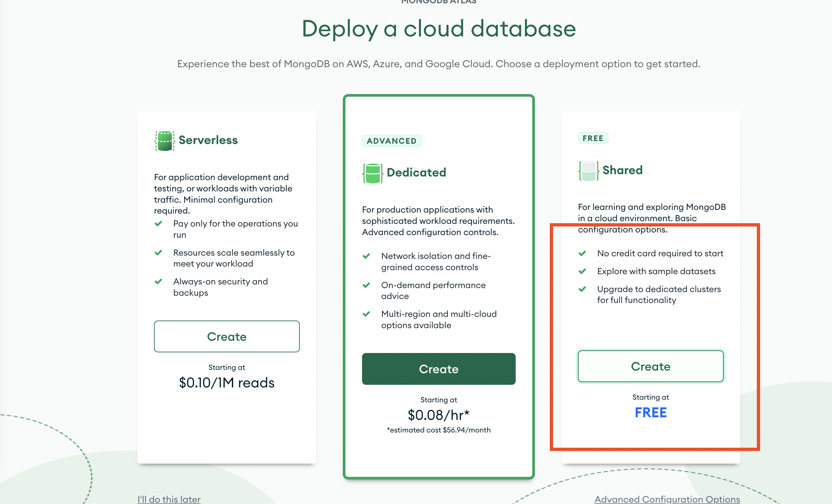
Task: Click 'No credit card required to start'
Action: 660,253
